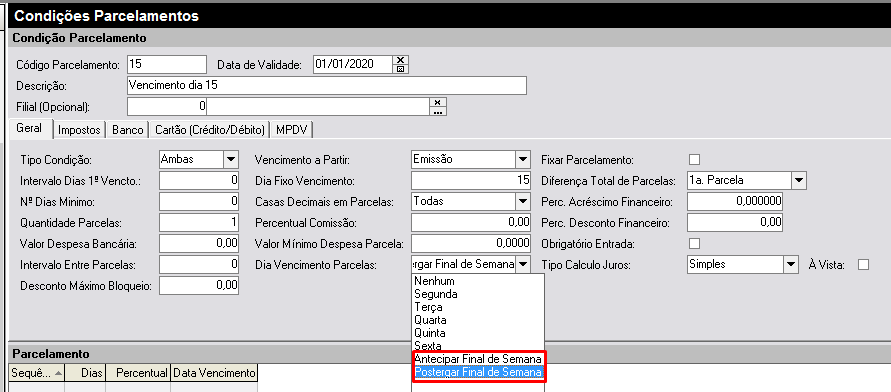Click Descrição field with Vencimento dia 15
891x392 pixels.
(327, 85)
